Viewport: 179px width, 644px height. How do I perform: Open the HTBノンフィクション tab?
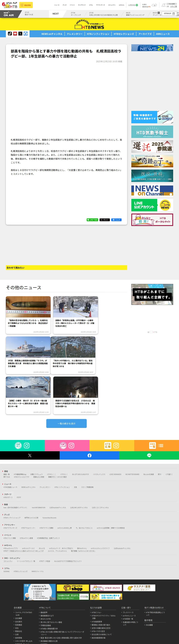[98, 34]
